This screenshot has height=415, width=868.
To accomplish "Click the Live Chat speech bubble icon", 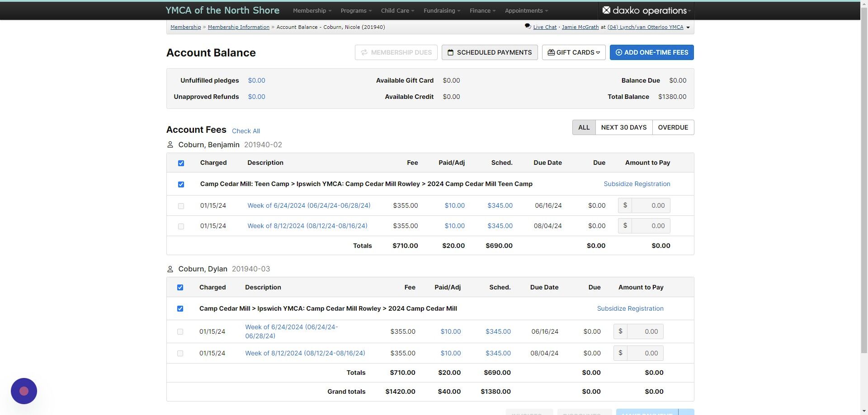I will tap(528, 27).
